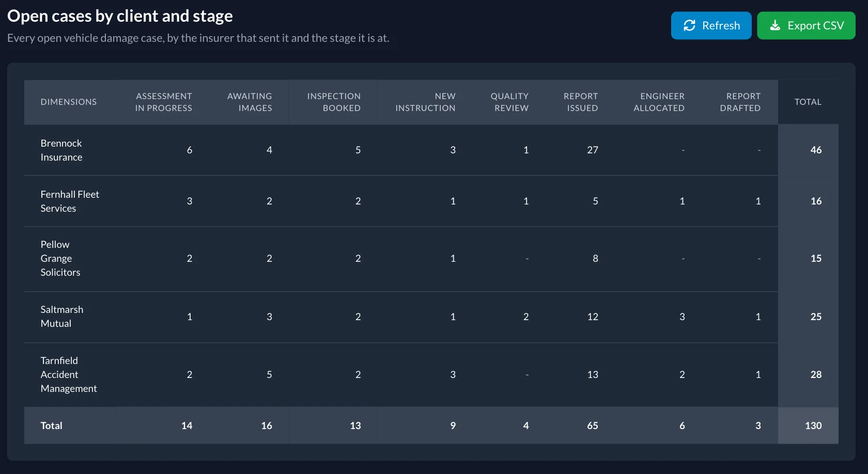This screenshot has width=868, height=474.
Task: Click the Refresh button
Action: (711, 25)
